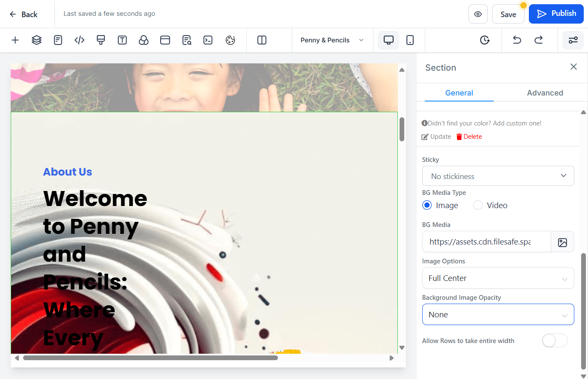Viewport: 588px width, 379px height.
Task: Switch to mobile view
Action: coord(410,40)
